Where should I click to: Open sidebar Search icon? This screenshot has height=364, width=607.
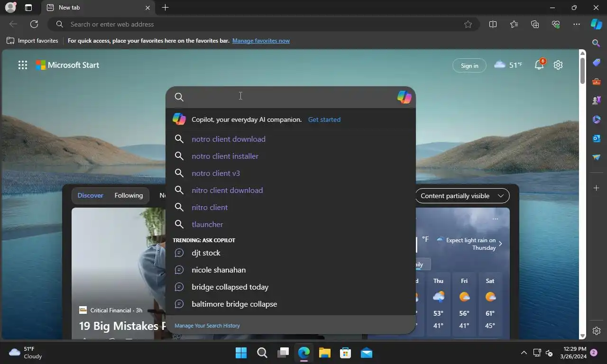(597, 43)
